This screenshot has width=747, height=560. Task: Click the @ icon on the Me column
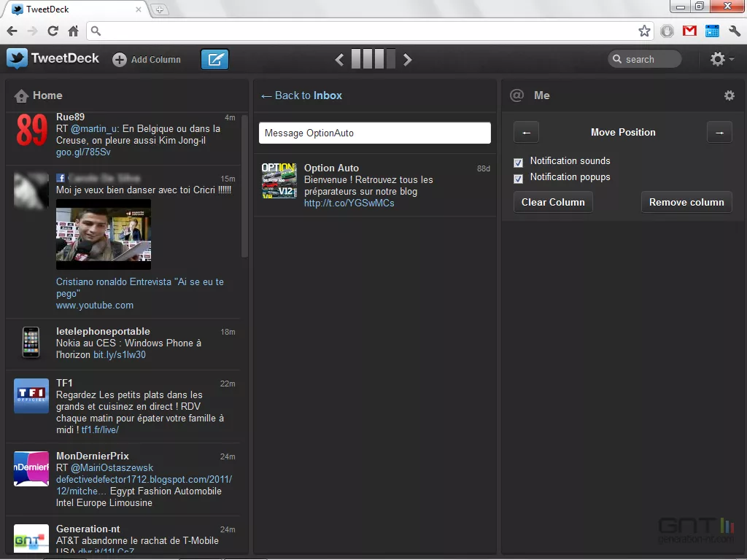tap(517, 95)
